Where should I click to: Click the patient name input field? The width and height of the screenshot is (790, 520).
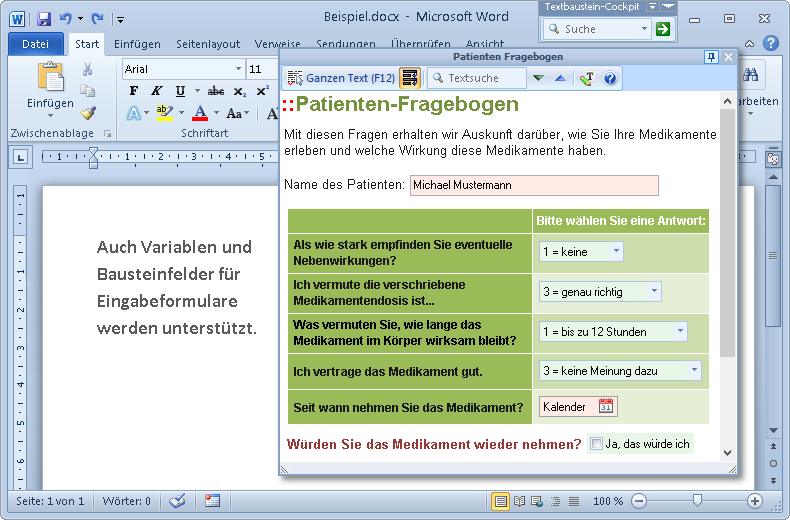pyautogui.click(x=534, y=185)
